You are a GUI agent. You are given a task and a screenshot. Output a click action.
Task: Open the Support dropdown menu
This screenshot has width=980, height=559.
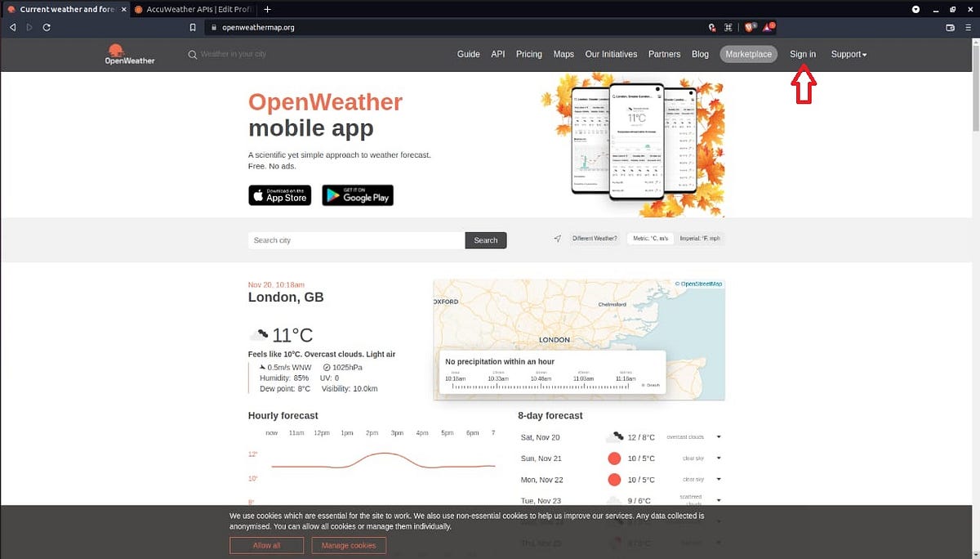849,54
